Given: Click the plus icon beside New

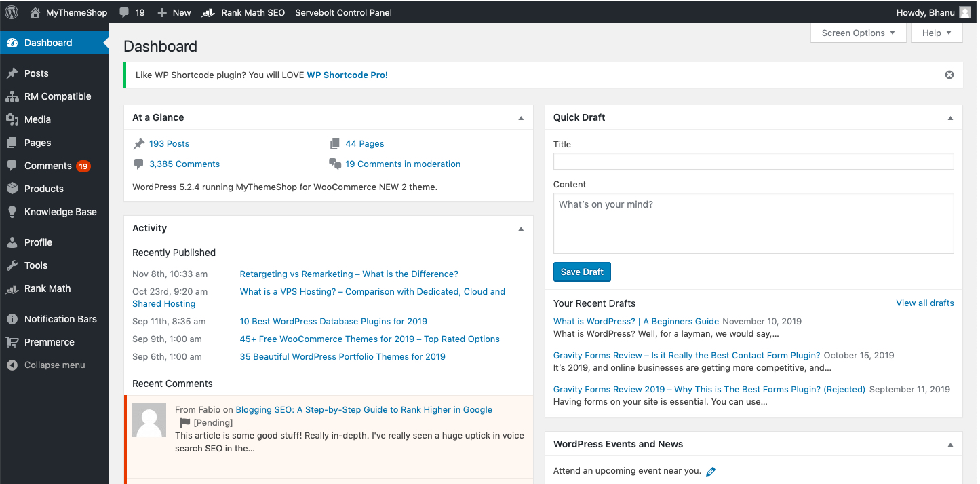Looking at the screenshot, I should [x=161, y=12].
